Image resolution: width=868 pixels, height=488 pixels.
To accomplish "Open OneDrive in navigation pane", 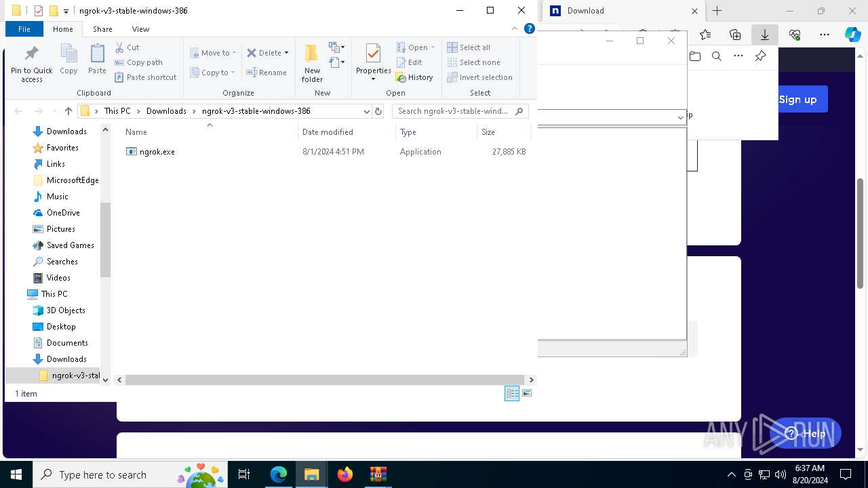I will (63, 213).
